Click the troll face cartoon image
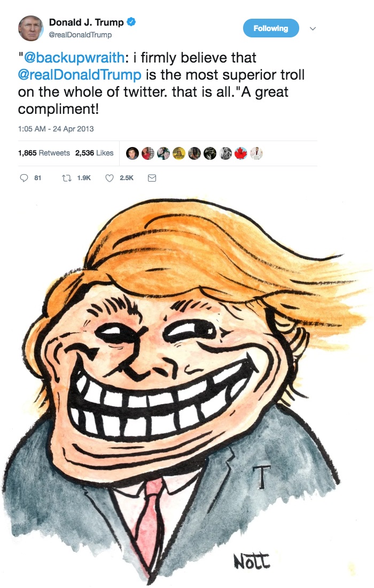 (x=186, y=390)
